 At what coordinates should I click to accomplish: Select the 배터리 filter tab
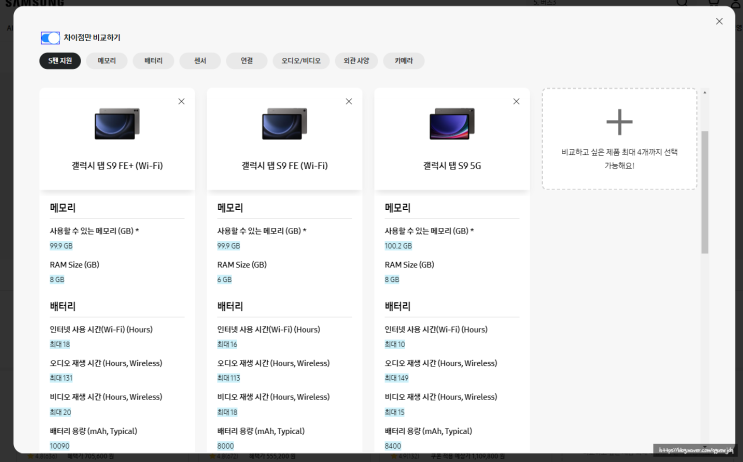click(x=153, y=61)
